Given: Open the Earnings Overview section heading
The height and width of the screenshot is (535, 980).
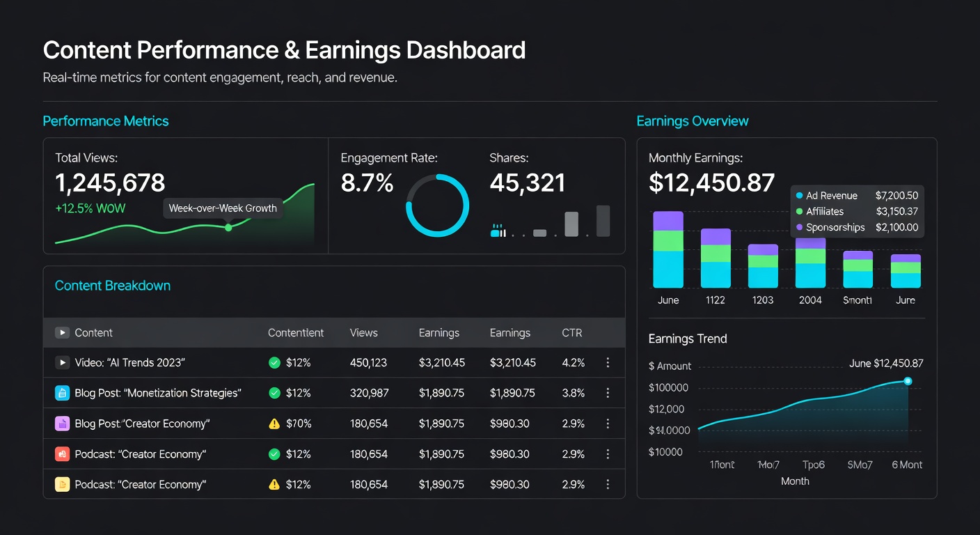Looking at the screenshot, I should 693,121.
